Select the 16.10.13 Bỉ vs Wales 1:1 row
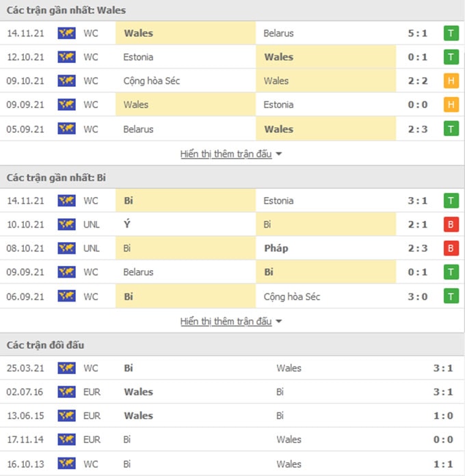The width and height of the screenshot is (465, 476). (232, 464)
